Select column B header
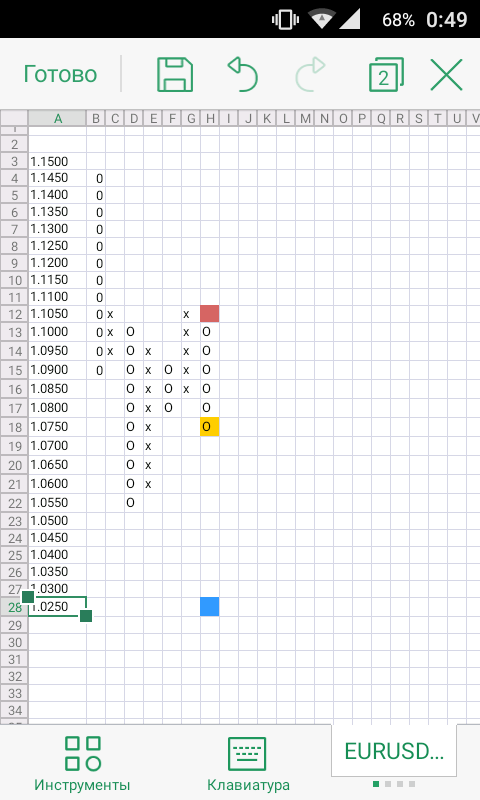The width and height of the screenshot is (480, 800). point(96,118)
